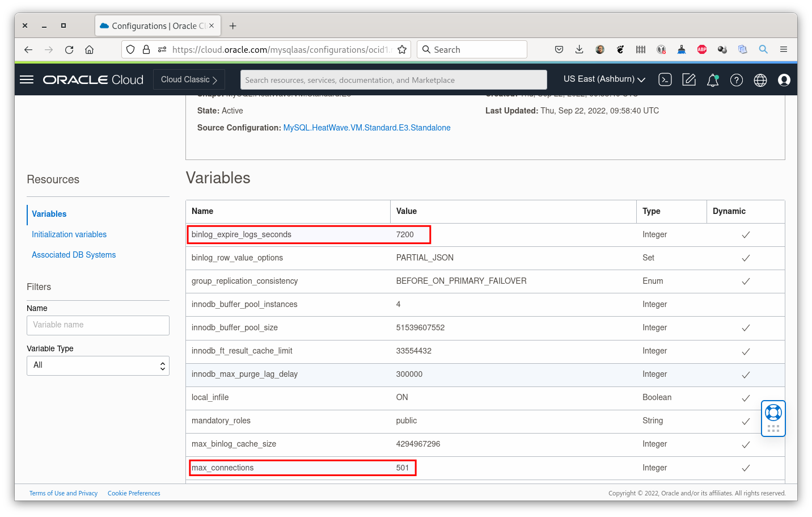Switch to Cloud Classic console
Screen dimensions: 812x517
coord(189,79)
